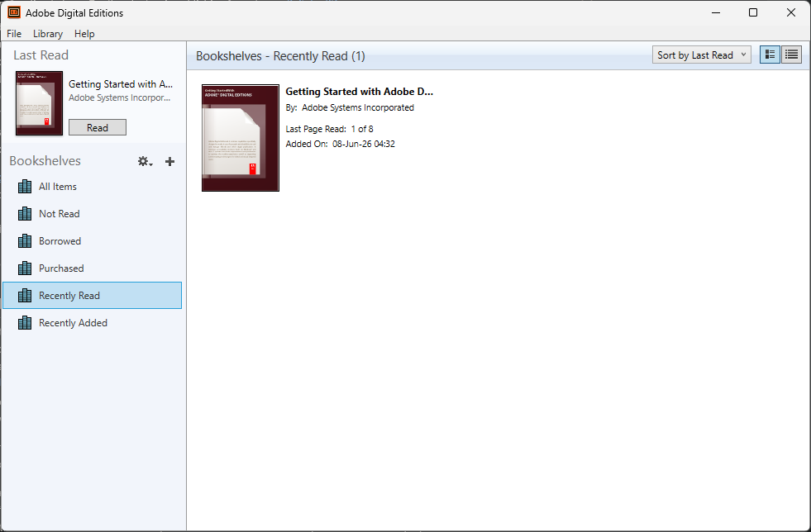Image resolution: width=811 pixels, height=532 pixels.
Task: Click the Not Read bookshelf icon
Action: point(25,213)
